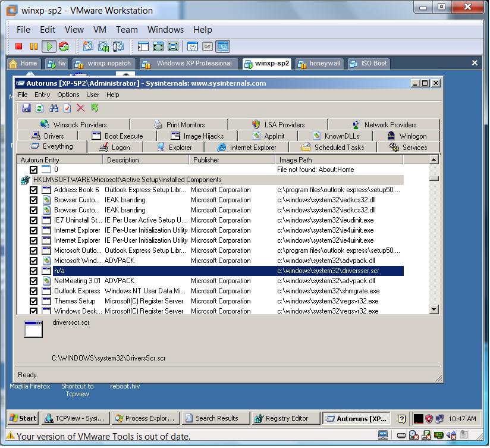
Task: Switch to TCPView in the XP taskbar
Action: pos(76,418)
